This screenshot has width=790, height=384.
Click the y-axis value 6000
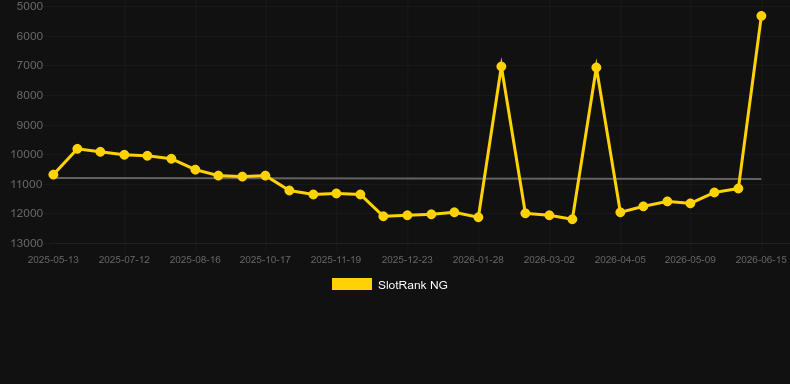tap(30, 36)
